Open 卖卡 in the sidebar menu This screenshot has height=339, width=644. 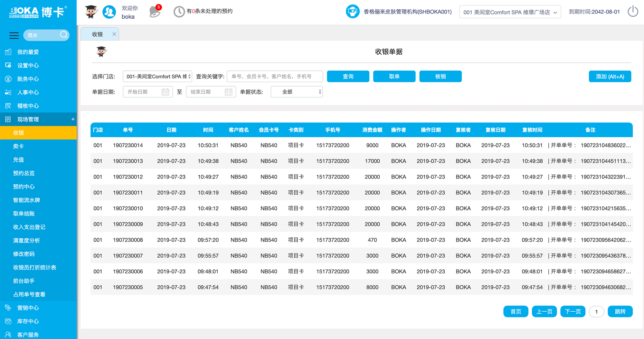click(x=18, y=146)
